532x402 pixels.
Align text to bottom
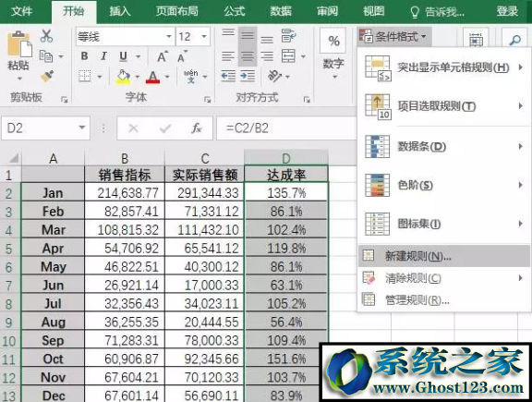click(267, 40)
